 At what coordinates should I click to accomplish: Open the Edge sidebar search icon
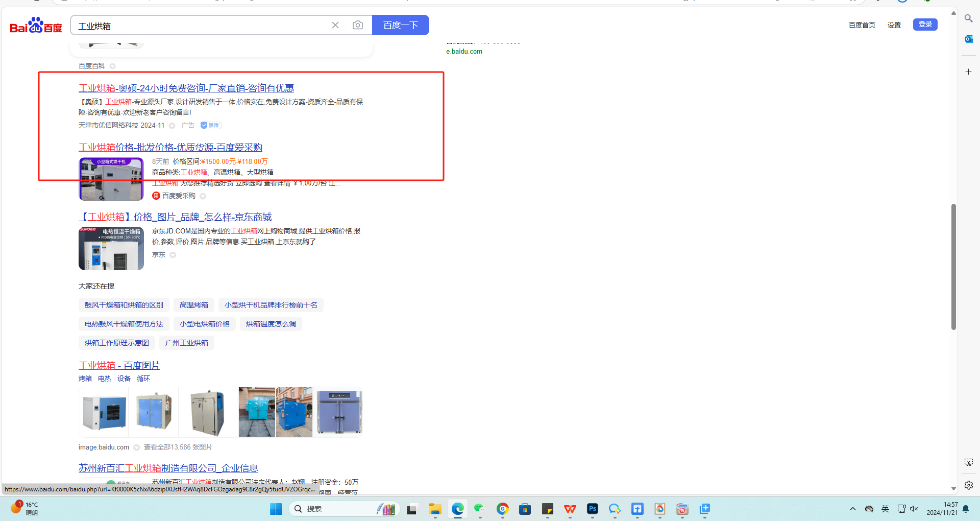(x=968, y=18)
